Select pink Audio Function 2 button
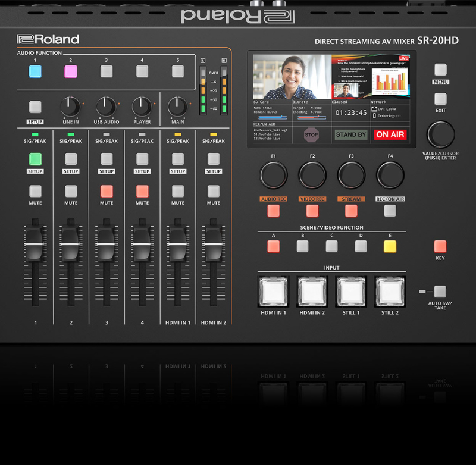Viewport: 476px width, 476px height. (x=71, y=72)
